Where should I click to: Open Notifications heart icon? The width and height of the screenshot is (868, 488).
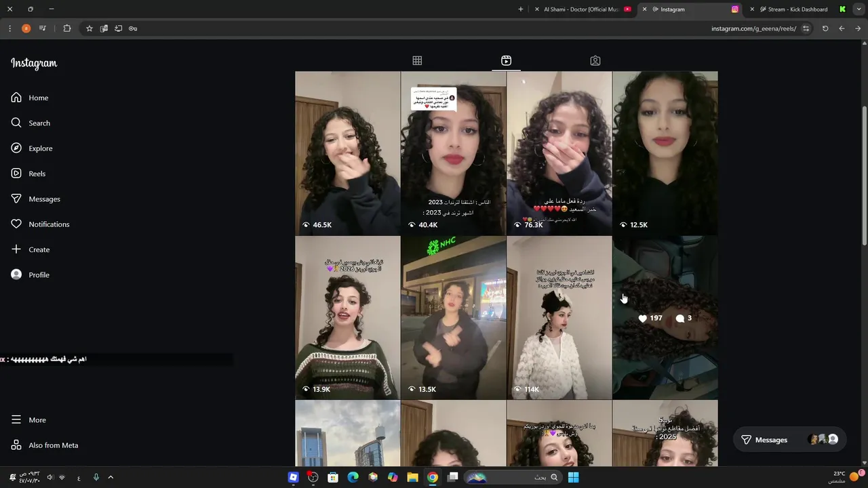point(16,224)
